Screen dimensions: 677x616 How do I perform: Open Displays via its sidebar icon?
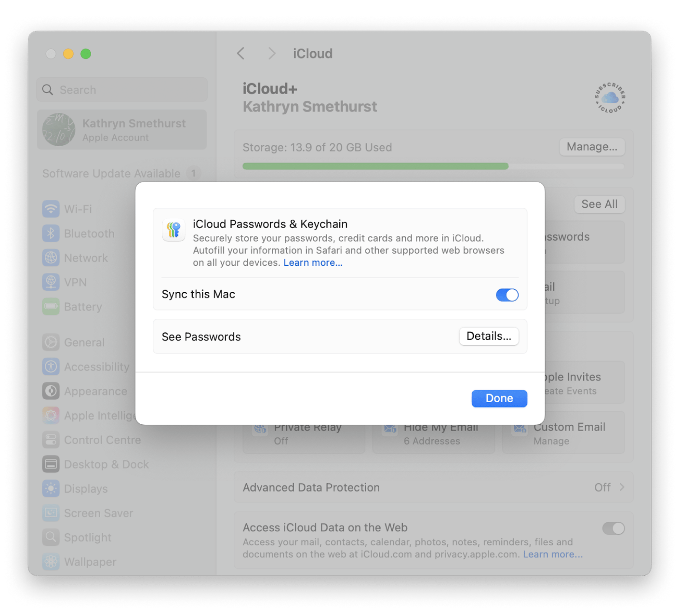[x=51, y=488]
